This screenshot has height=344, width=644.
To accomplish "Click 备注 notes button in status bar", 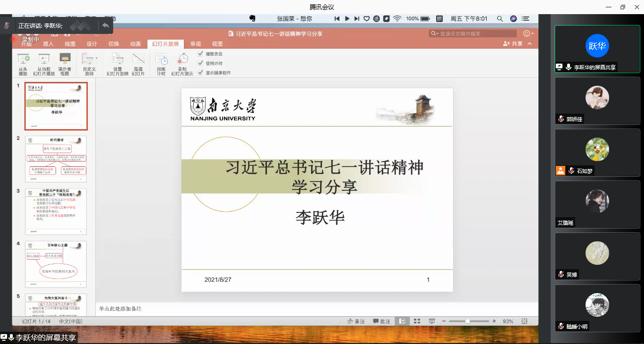I will click(356, 321).
